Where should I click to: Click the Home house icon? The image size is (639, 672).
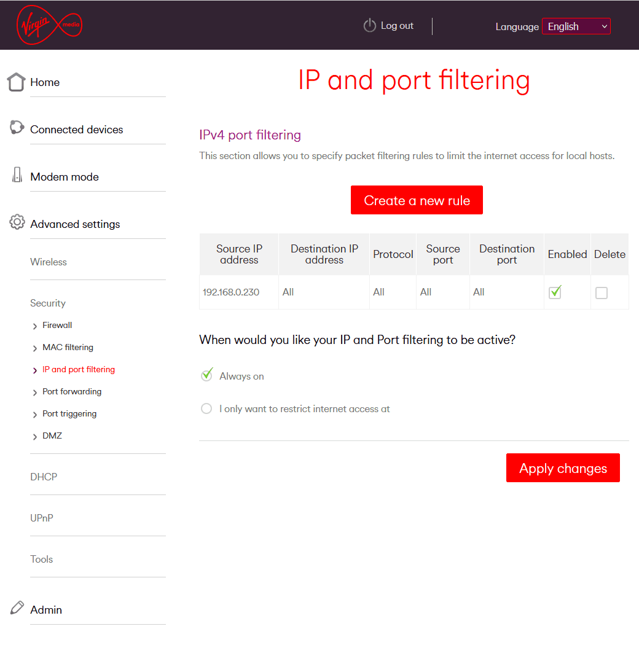pyautogui.click(x=17, y=82)
